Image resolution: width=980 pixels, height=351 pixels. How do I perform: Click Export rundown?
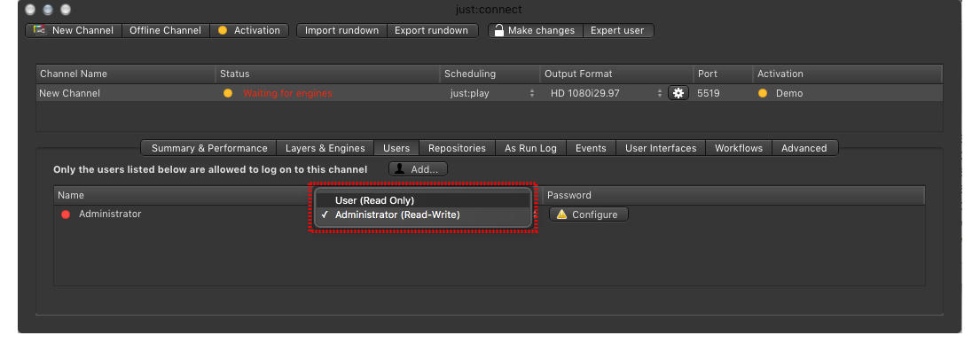432,31
